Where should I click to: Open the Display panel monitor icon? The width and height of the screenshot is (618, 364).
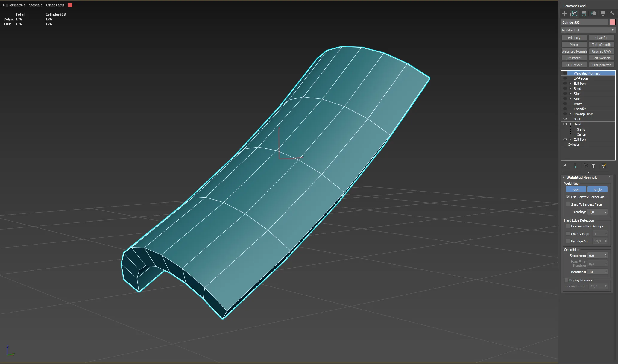pos(603,13)
